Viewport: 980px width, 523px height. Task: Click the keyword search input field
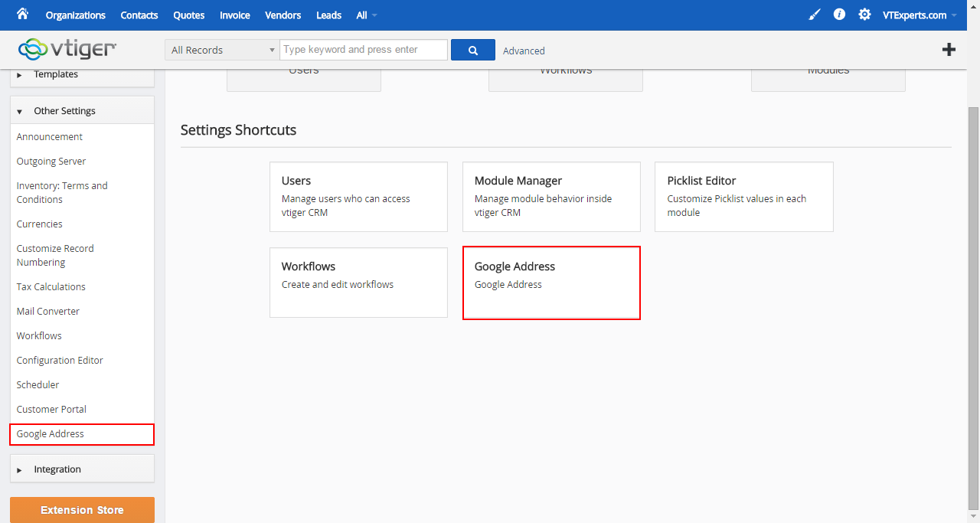point(364,50)
